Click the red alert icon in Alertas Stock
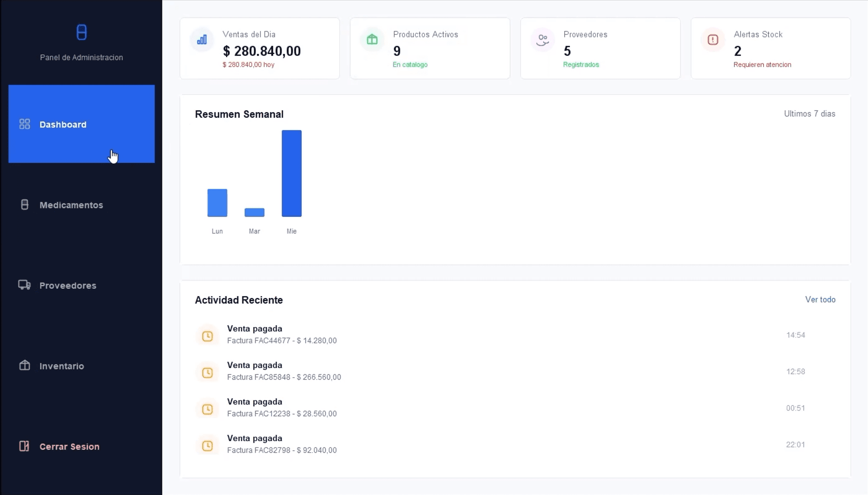Screen dimensions: 868x495 coord(713,40)
